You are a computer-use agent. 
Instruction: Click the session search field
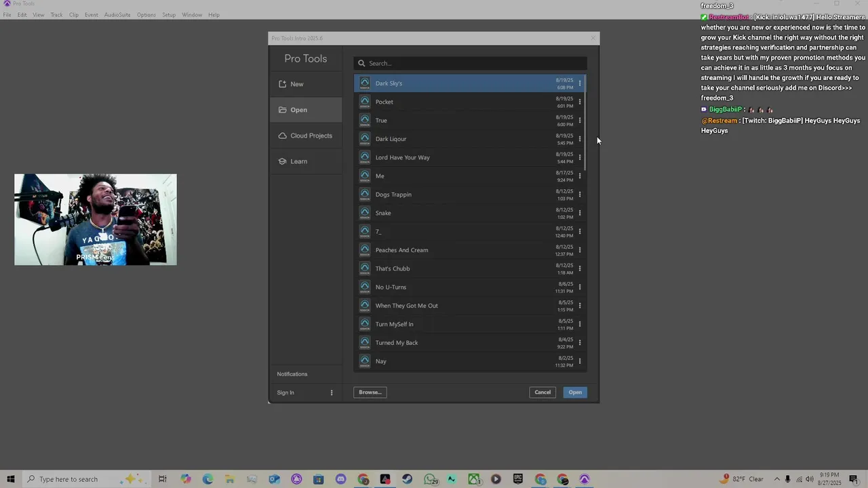pyautogui.click(x=470, y=63)
